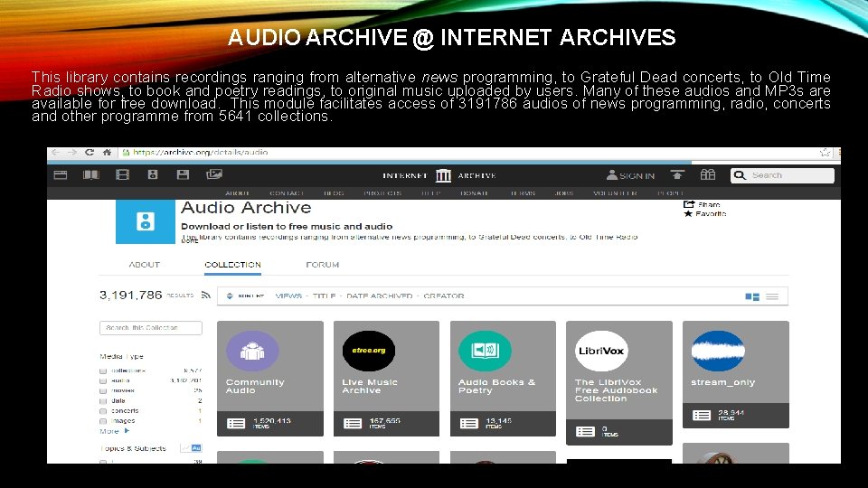
Task: Open DONATE in the top navigation menu
Action: 475,193
